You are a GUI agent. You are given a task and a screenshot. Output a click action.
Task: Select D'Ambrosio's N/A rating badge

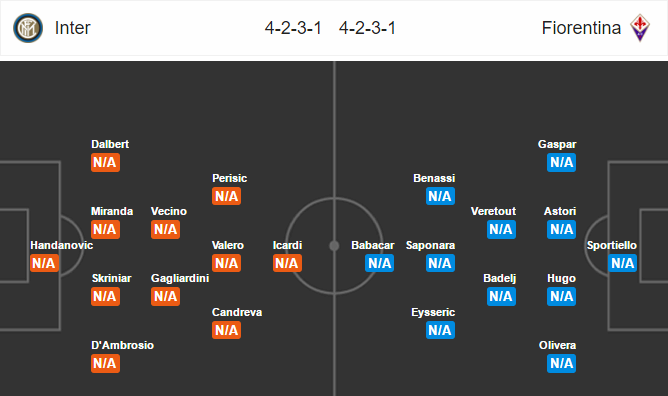(x=105, y=364)
